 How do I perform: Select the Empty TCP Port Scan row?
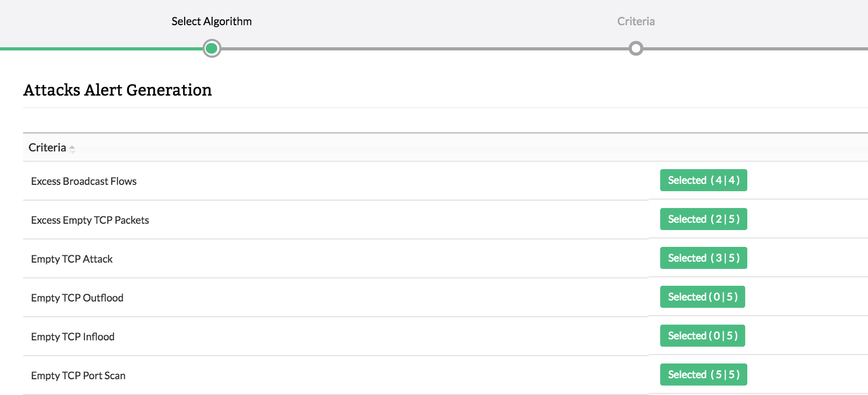click(78, 376)
